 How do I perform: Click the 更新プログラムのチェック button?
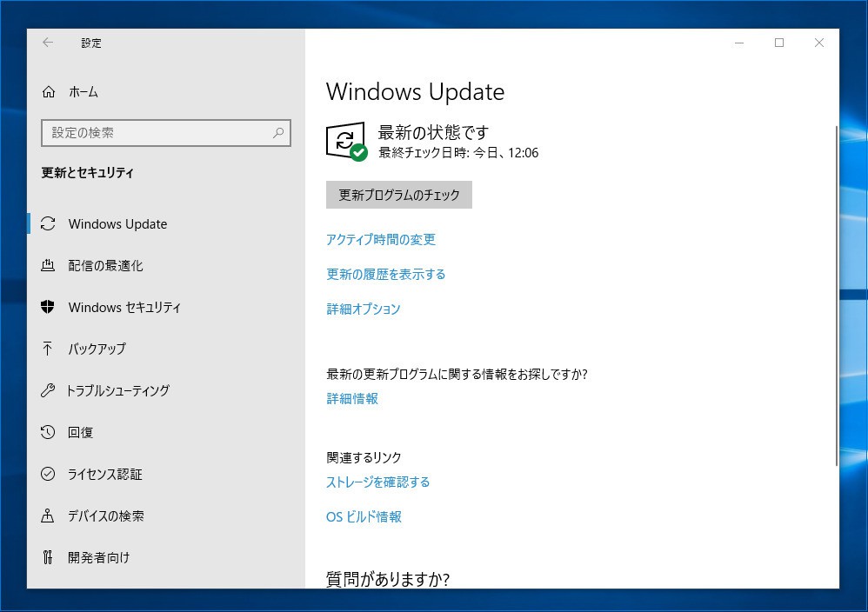399,195
